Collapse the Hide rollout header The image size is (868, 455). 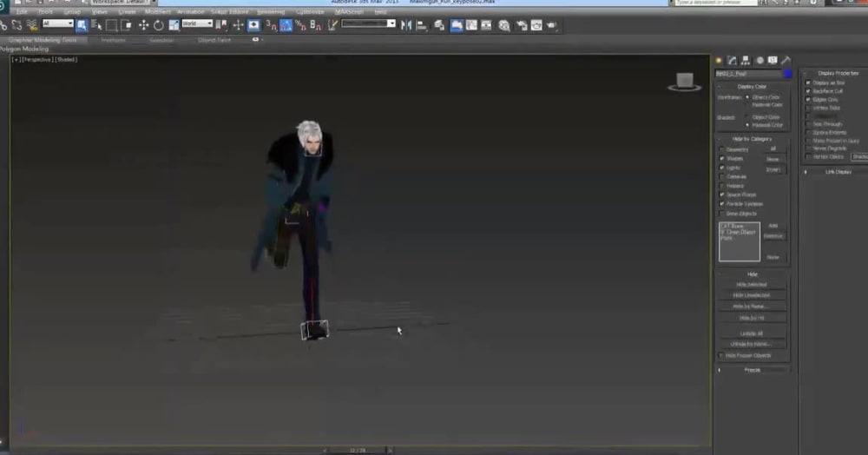(x=753, y=274)
